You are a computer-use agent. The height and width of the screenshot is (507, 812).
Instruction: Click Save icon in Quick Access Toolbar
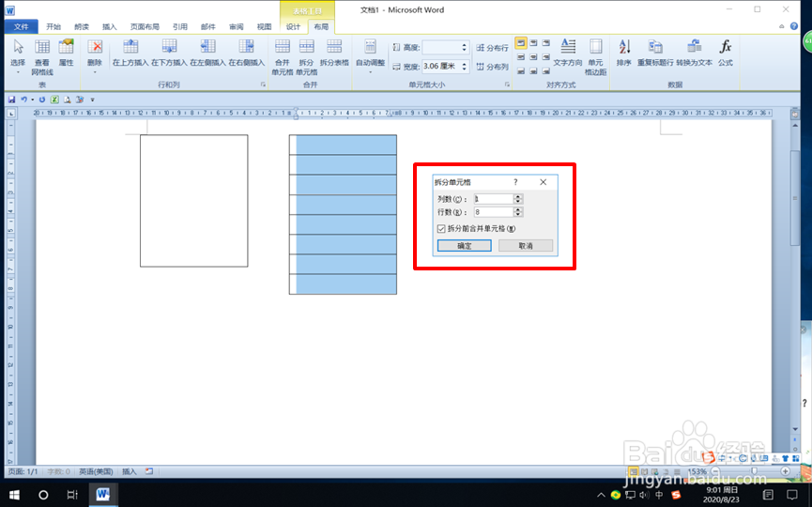click(x=11, y=100)
